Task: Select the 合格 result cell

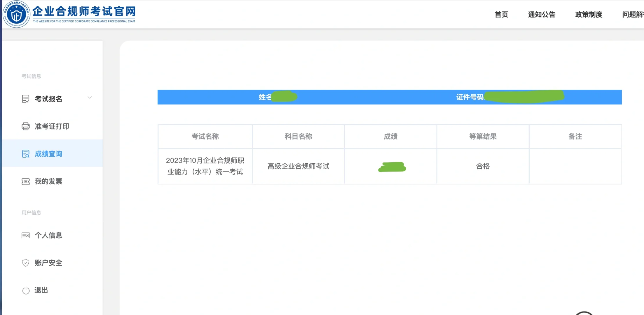Action: [482, 166]
